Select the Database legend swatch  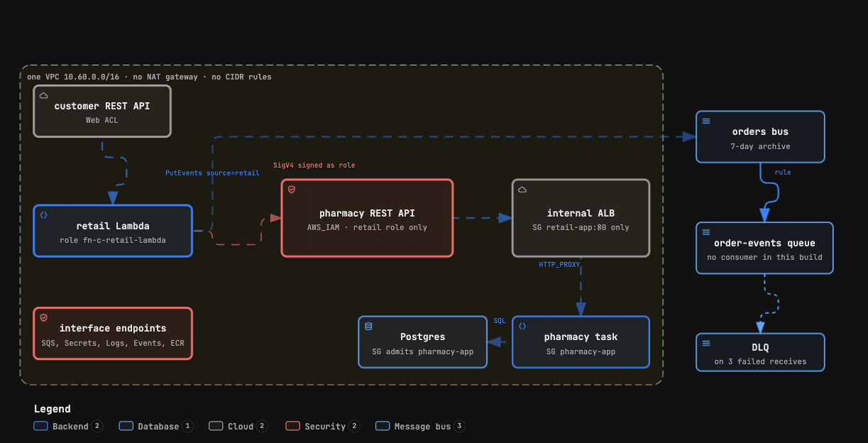pyautogui.click(x=126, y=426)
